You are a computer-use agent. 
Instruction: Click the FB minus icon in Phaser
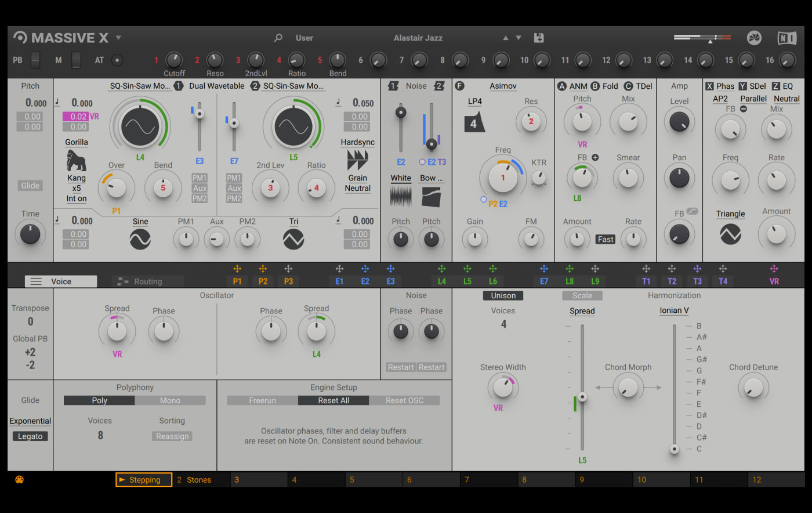744,109
